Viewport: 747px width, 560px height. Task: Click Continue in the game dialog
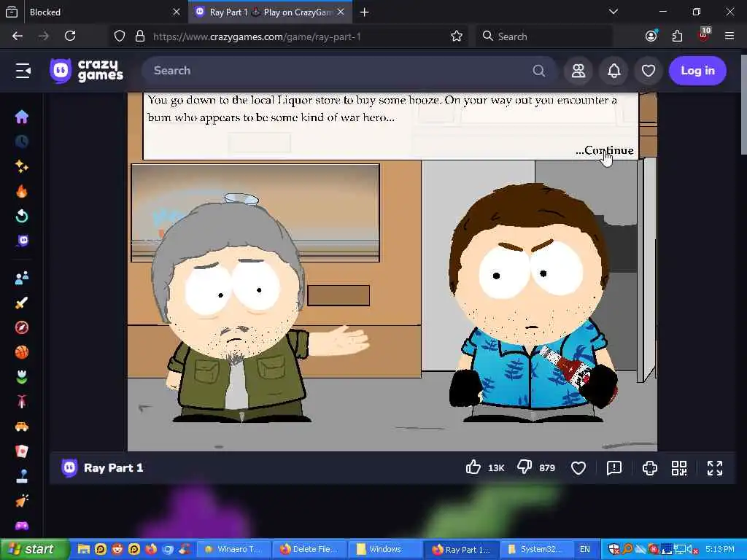point(605,150)
